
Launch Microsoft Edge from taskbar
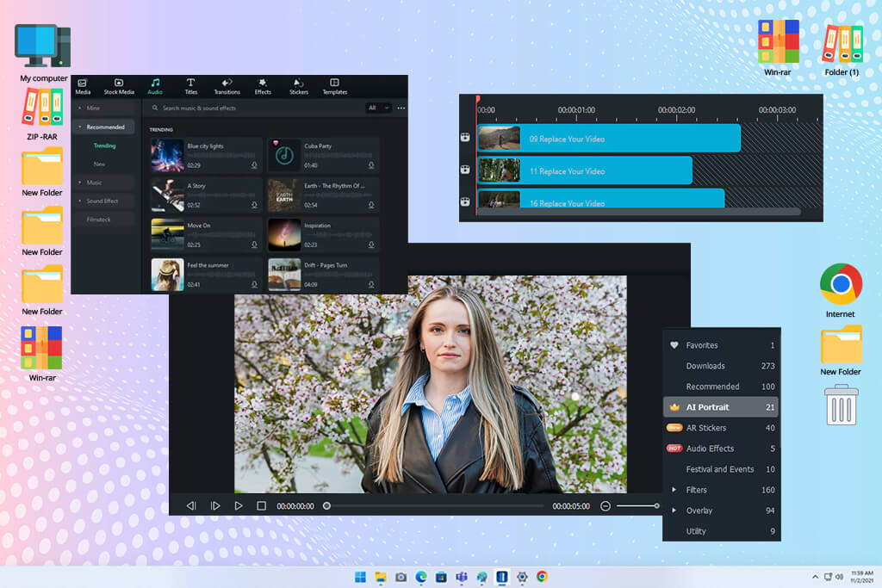(420, 577)
